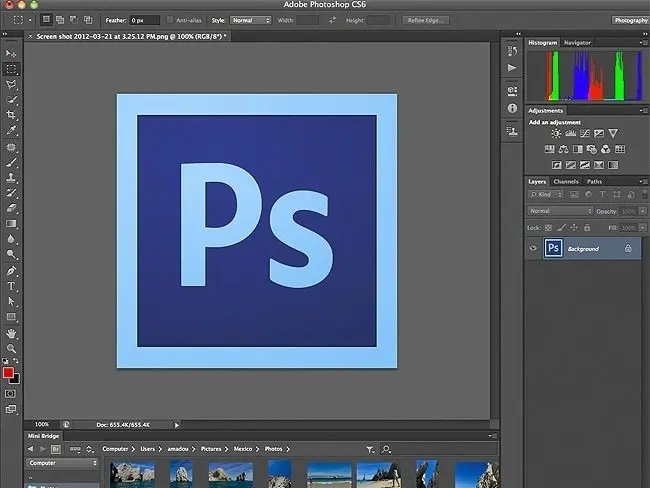Open the Style dropdown set to Normal
The image size is (650, 488).
click(250, 20)
